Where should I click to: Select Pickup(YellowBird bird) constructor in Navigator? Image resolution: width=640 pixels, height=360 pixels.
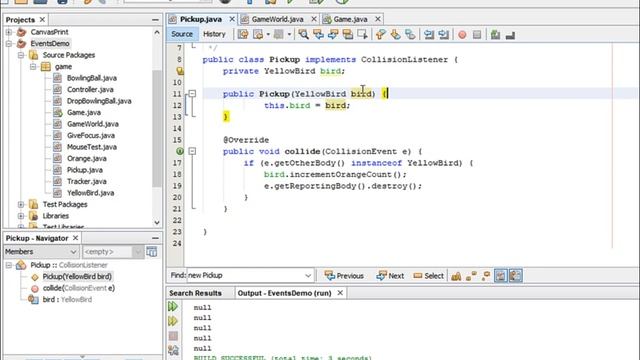tap(77, 277)
